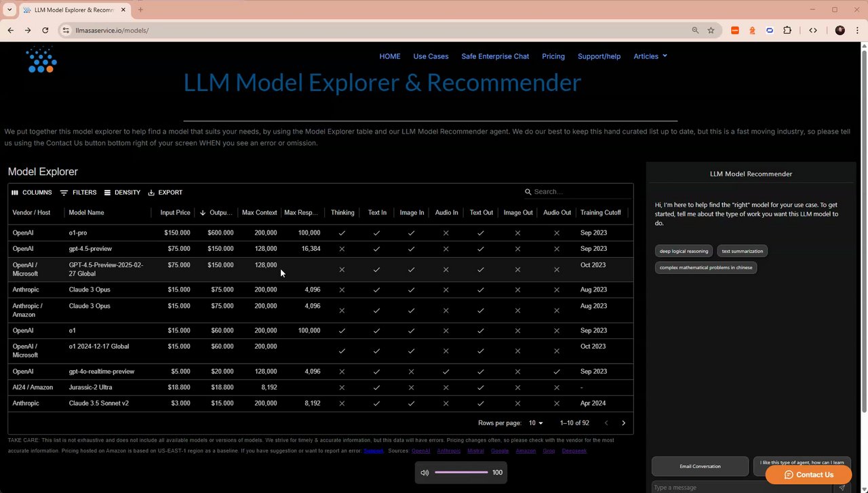Go to next page of table
The image size is (868, 493).
pos(624,423)
